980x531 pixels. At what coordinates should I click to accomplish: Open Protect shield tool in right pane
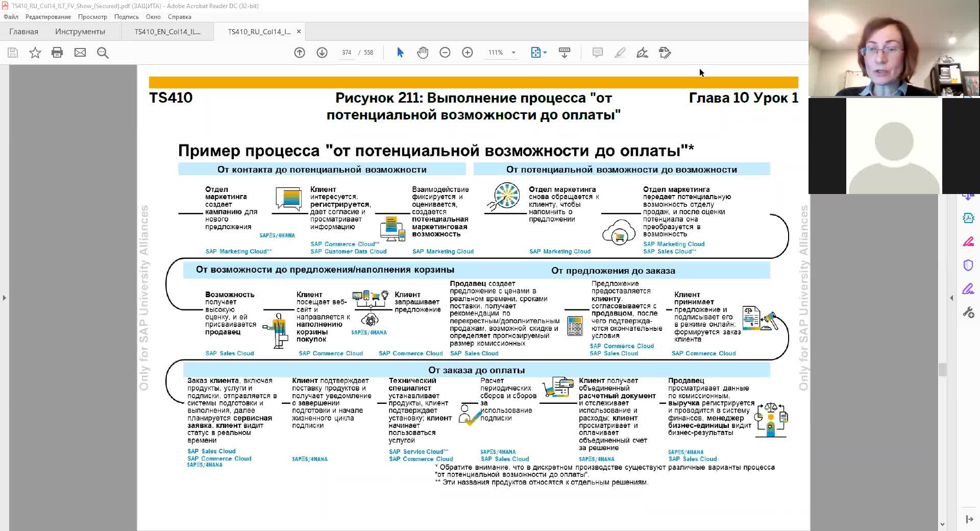[x=968, y=265]
